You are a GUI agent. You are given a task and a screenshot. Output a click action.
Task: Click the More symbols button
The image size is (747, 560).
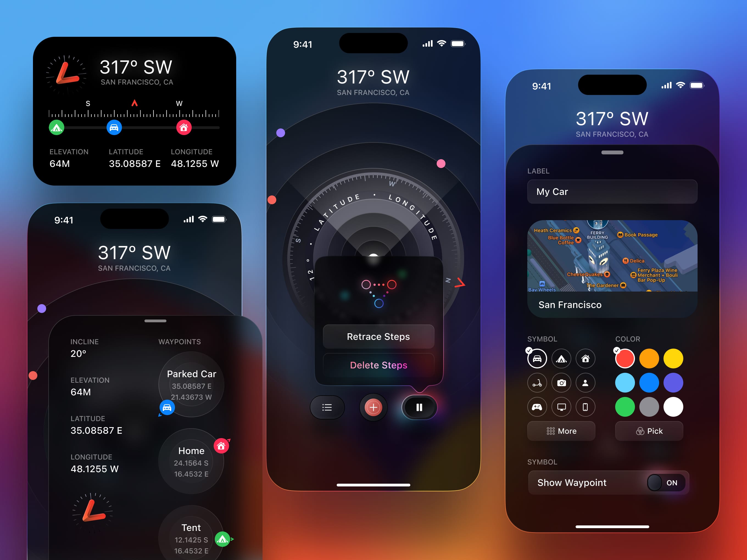coord(562,431)
